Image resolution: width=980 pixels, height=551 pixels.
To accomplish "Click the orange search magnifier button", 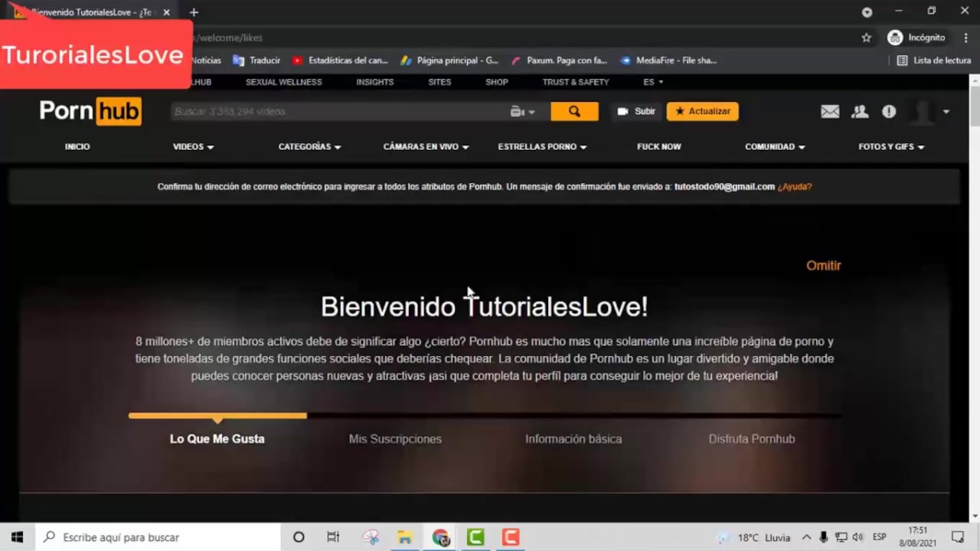I will point(574,112).
